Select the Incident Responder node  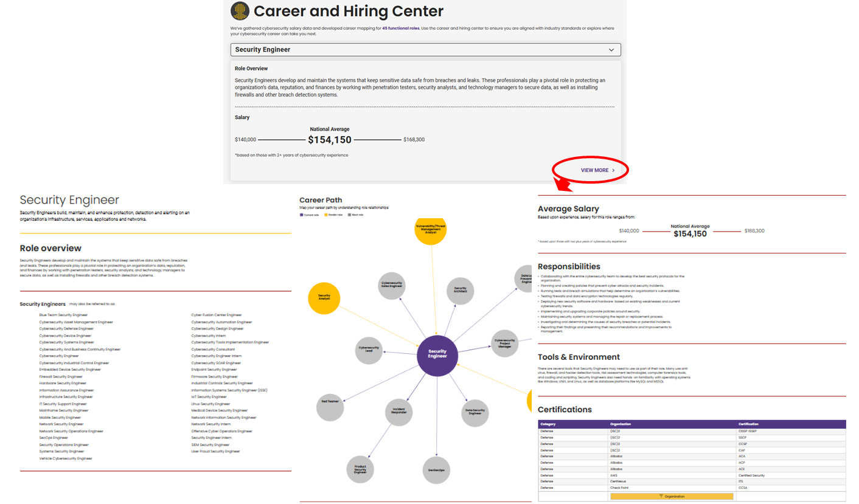point(398,412)
